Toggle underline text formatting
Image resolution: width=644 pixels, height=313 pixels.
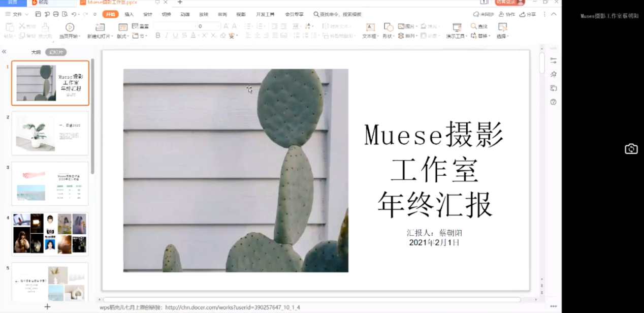[x=175, y=36]
